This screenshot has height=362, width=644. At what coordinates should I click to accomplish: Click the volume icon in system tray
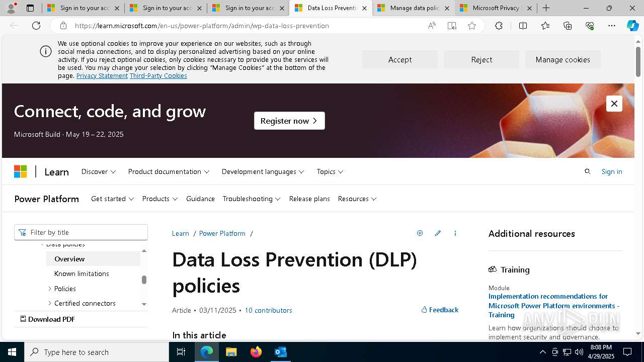click(579, 352)
